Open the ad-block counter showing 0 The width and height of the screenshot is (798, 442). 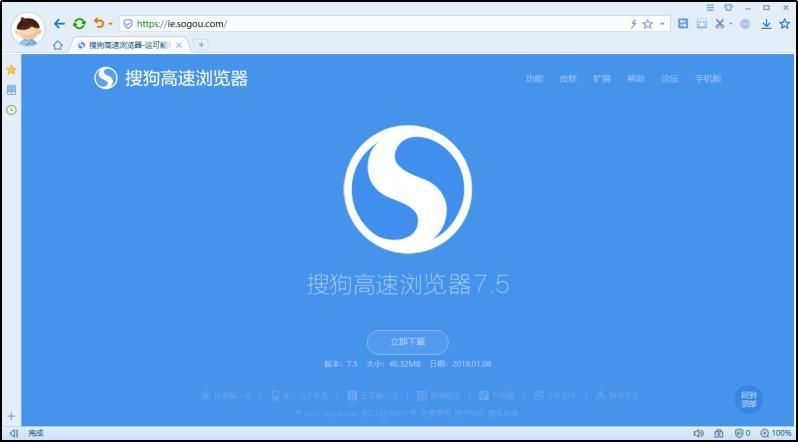[x=743, y=433]
